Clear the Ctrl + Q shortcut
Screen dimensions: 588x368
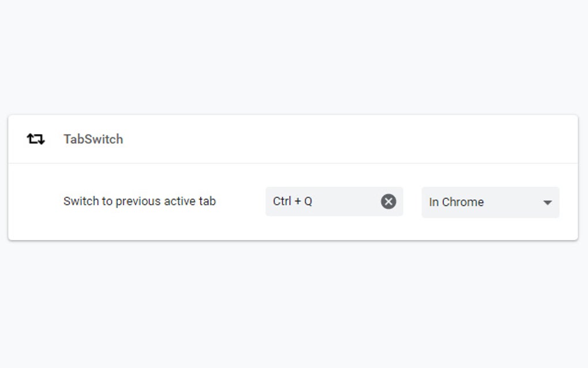[389, 201]
